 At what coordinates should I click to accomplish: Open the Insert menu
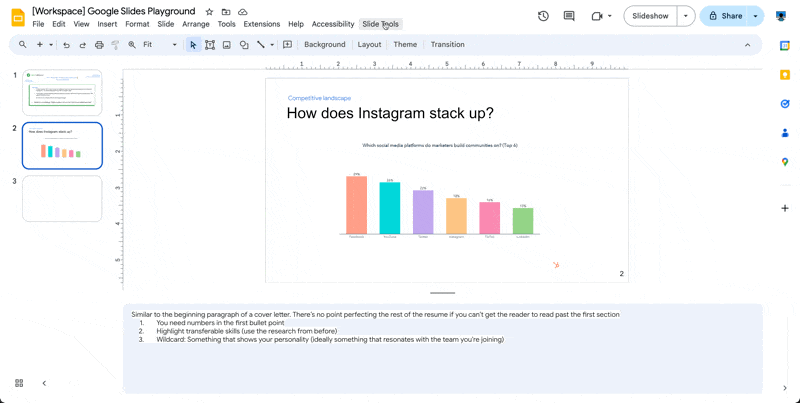[107, 24]
